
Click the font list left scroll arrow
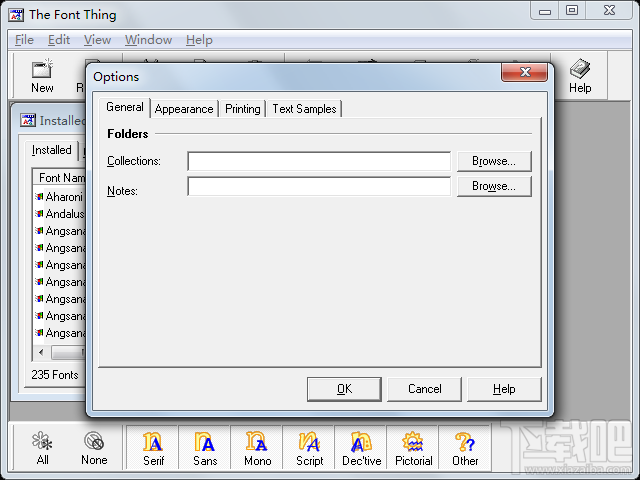coord(41,352)
